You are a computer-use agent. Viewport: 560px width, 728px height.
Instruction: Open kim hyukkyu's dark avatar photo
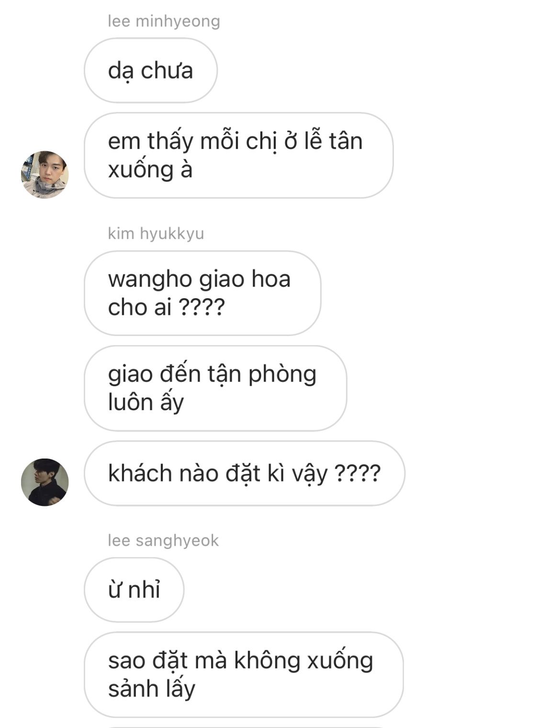45,482
